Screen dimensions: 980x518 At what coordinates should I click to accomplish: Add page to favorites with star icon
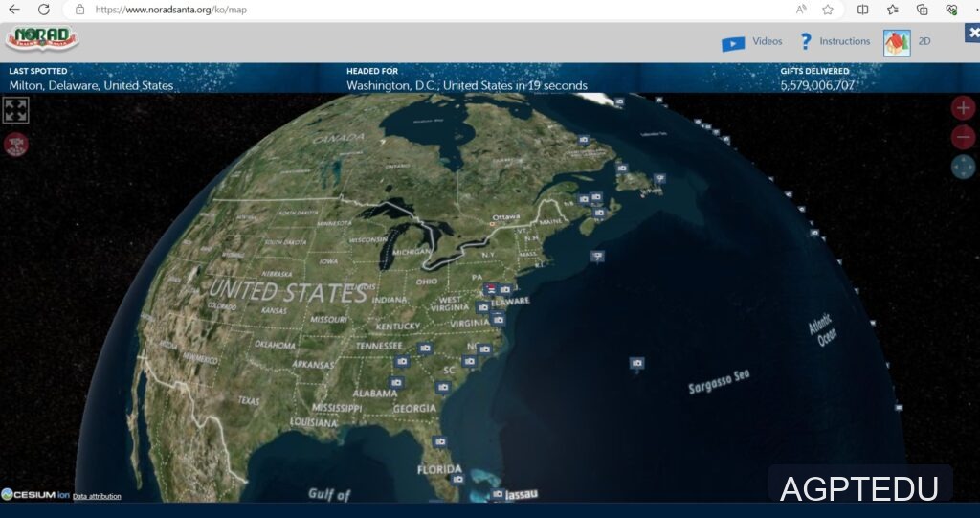click(828, 10)
